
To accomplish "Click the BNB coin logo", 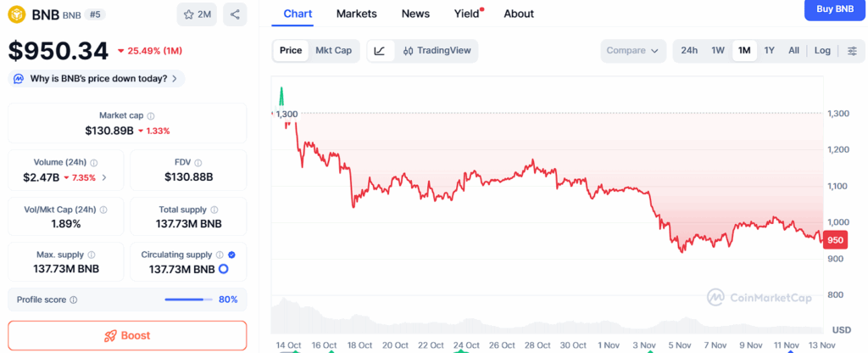I will tap(17, 14).
